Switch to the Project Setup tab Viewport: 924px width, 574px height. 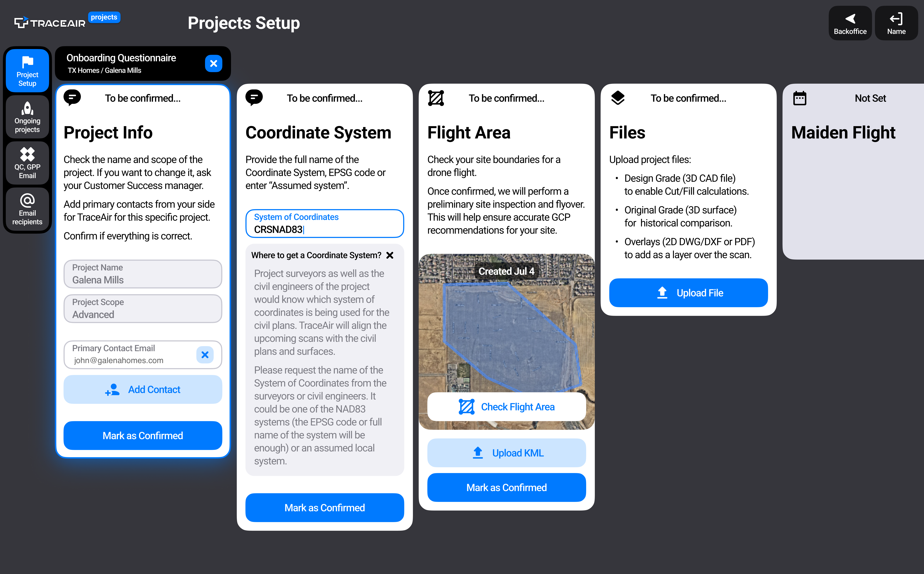click(x=27, y=71)
